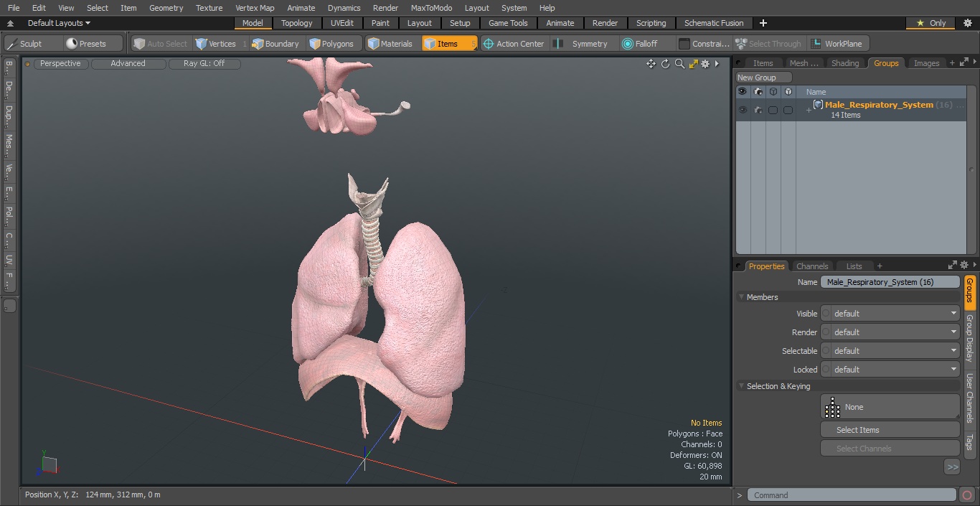This screenshot has width=980, height=506.
Task: Click the Groups list vertical scrollbar
Action: (971, 170)
